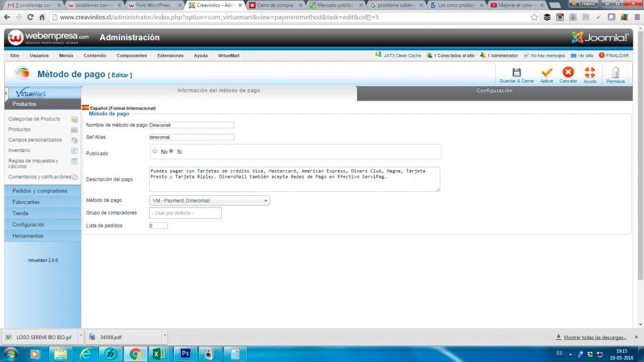Click the Campos personalizados sidebar icon

click(74, 140)
